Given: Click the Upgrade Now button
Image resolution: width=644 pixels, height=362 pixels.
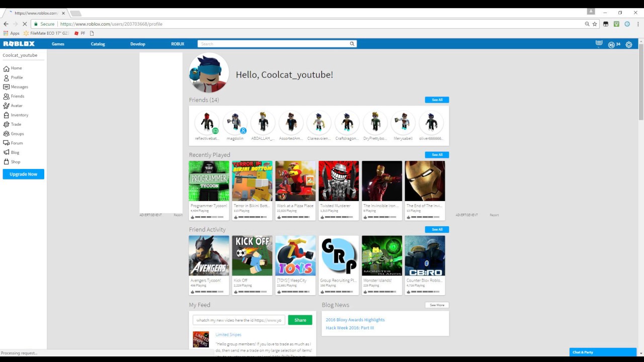Looking at the screenshot, I should coord(23,174).
